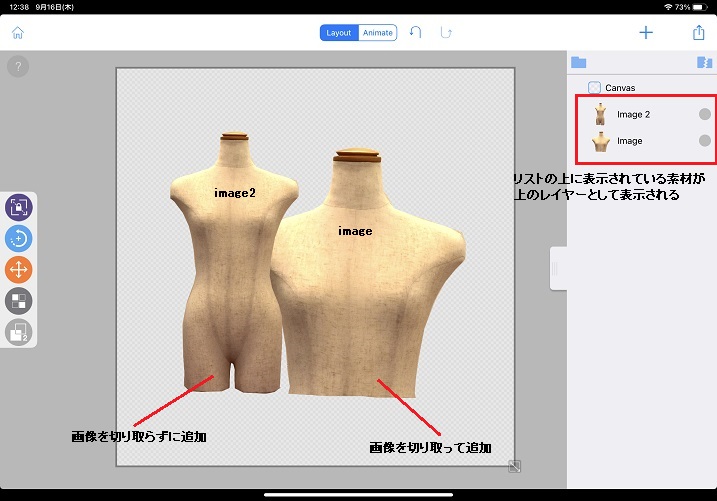Viewport: 717px width, 501px height.
Task: Open the help question mark button
Action: pos(18,67)
